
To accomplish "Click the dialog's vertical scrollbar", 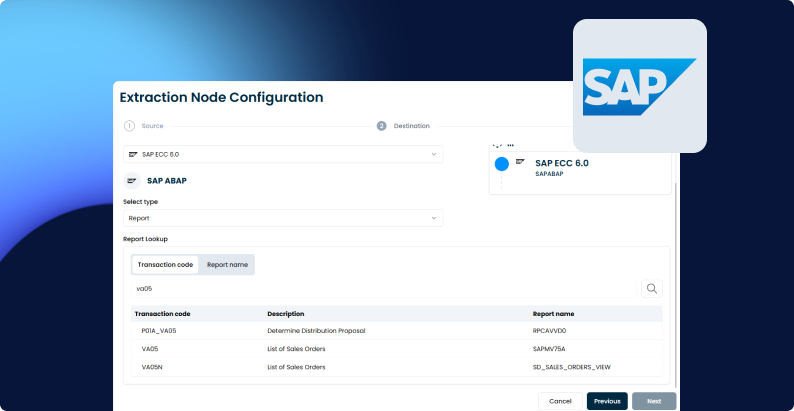I will pyautogui.click(x=677, y=283).
